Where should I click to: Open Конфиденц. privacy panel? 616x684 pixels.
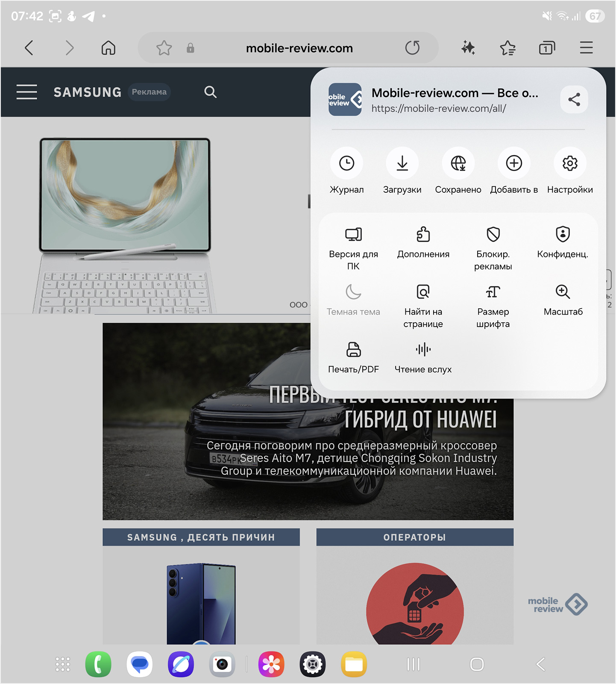tap(563, 243)
